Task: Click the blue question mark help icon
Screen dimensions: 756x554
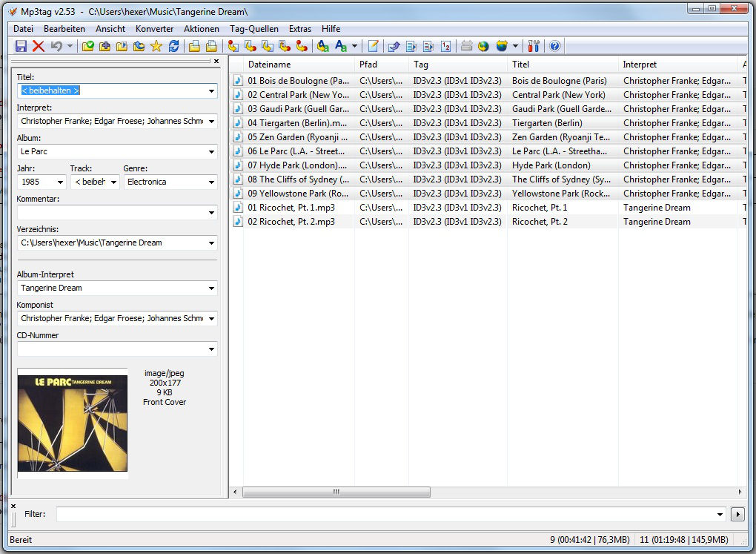Action: tap(554, 46)
